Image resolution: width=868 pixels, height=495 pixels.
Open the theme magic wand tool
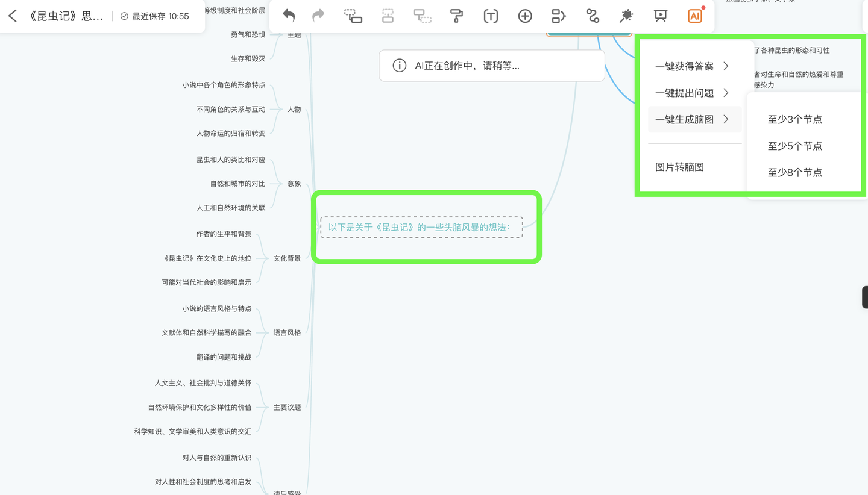point(626,16)
